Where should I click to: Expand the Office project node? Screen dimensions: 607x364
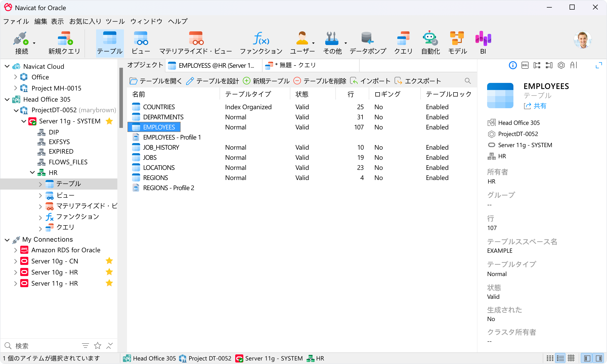(15, 77)
